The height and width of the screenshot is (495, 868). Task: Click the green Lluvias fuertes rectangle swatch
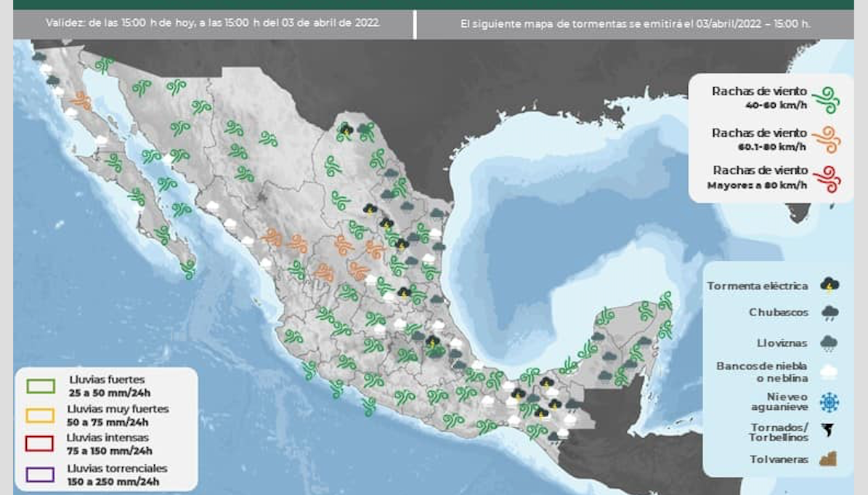[41, 386]
